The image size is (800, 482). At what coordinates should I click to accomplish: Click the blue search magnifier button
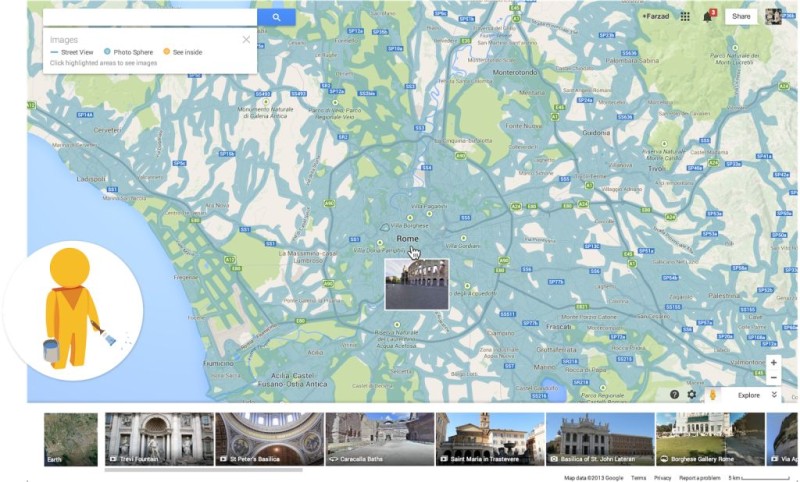pos(276,17)
